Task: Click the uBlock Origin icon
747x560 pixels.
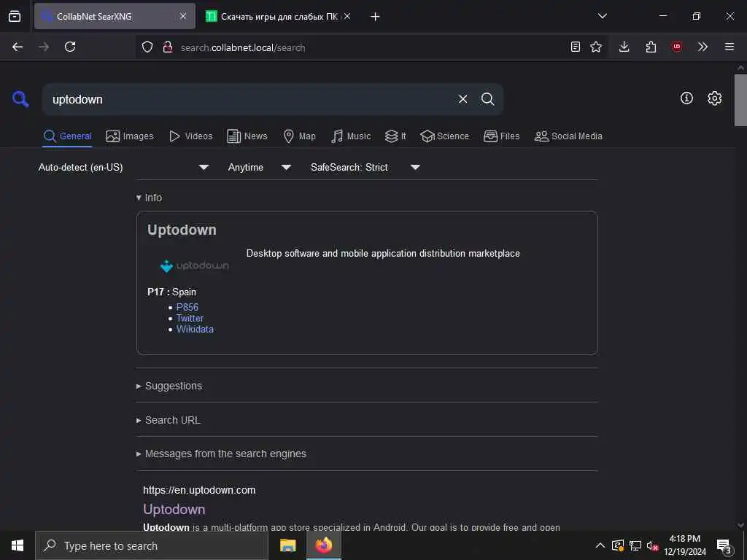Action: click(676, 47)
